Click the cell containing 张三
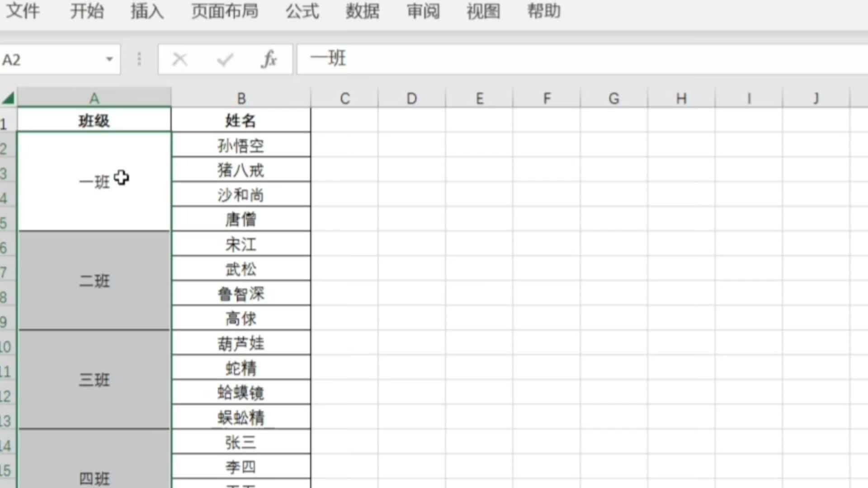This screenshot has width=868, height=488. [241, 442]
